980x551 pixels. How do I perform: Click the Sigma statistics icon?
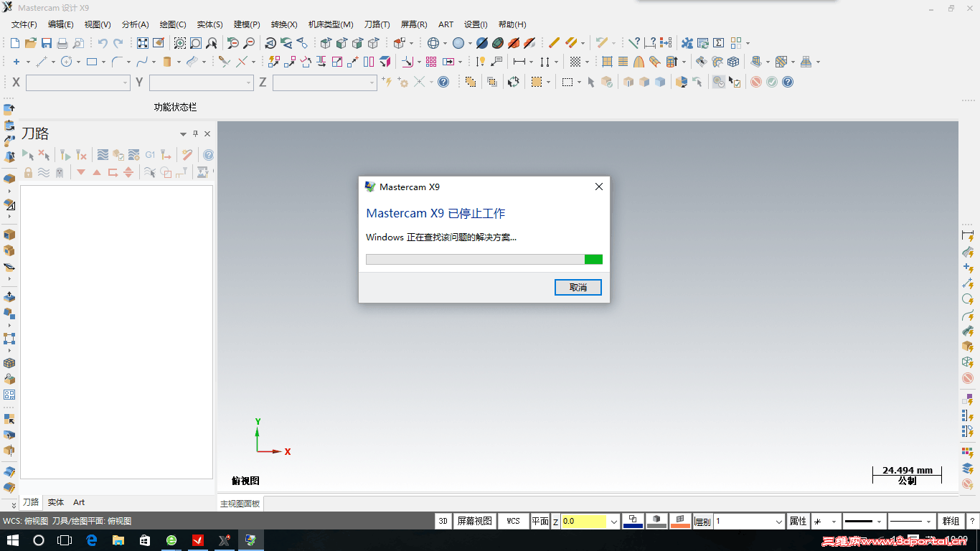click(719, 43)
